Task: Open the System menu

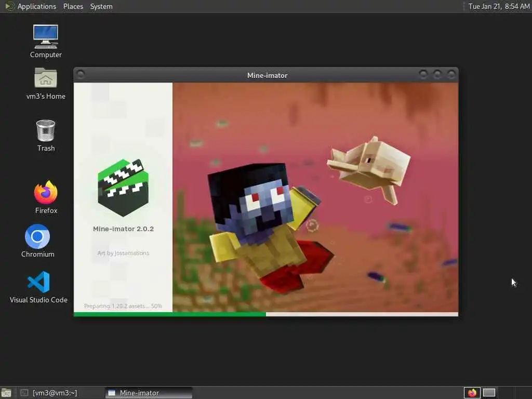Action: (101, 6)
